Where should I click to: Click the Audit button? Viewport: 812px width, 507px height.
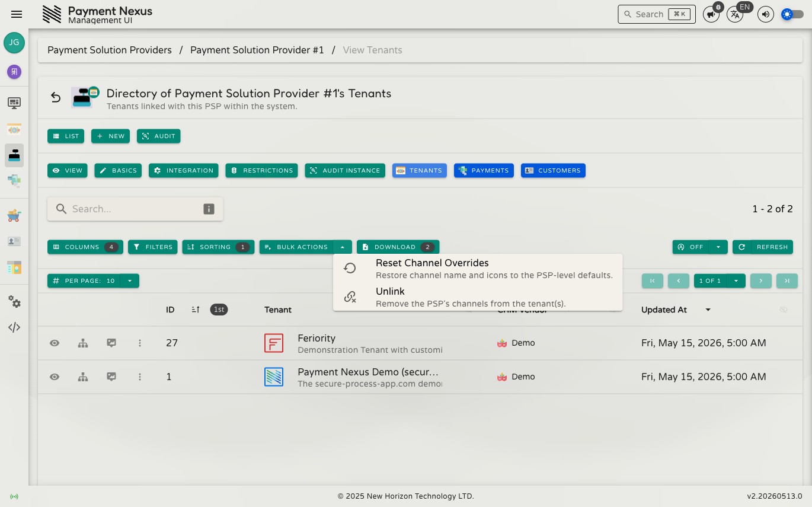158,136
